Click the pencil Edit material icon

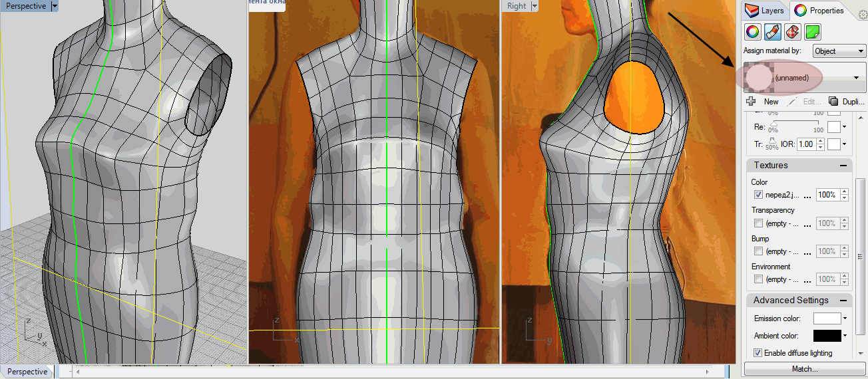[x=792, y=102]
